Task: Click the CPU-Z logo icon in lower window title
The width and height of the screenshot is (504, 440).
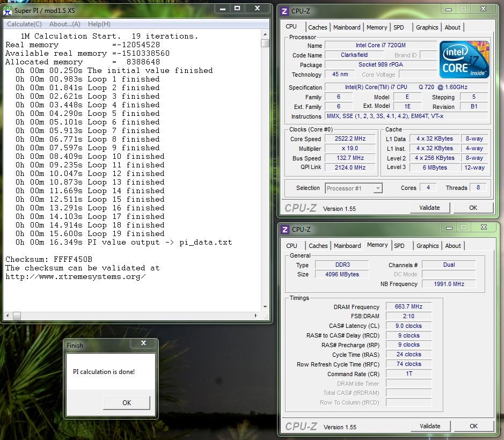Action: click(285, 230)
